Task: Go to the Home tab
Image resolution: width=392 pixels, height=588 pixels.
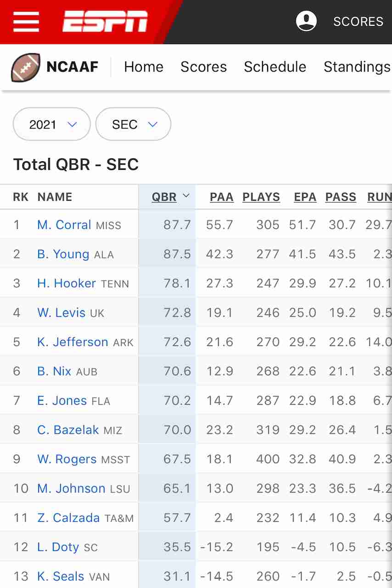Action: pos(144,67)
